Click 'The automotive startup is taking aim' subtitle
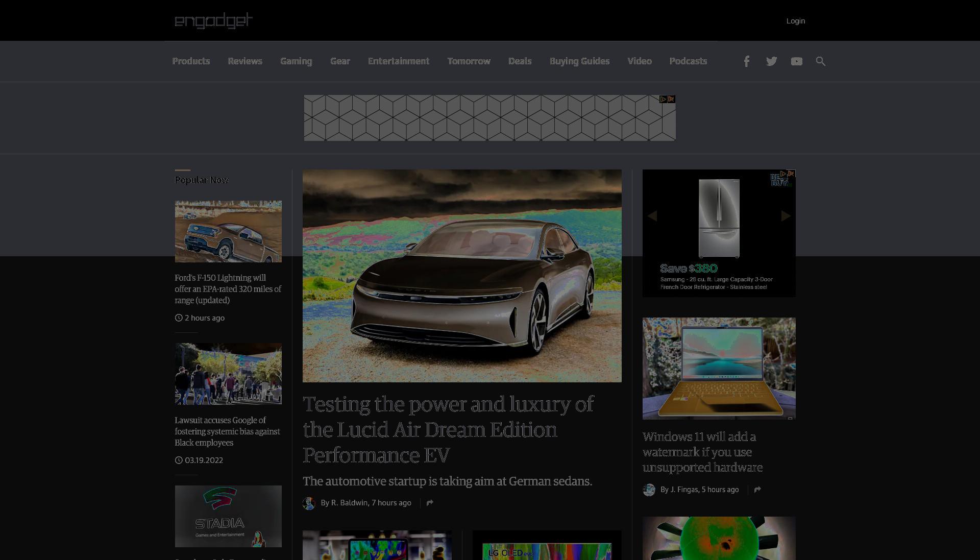 (447, 481)
